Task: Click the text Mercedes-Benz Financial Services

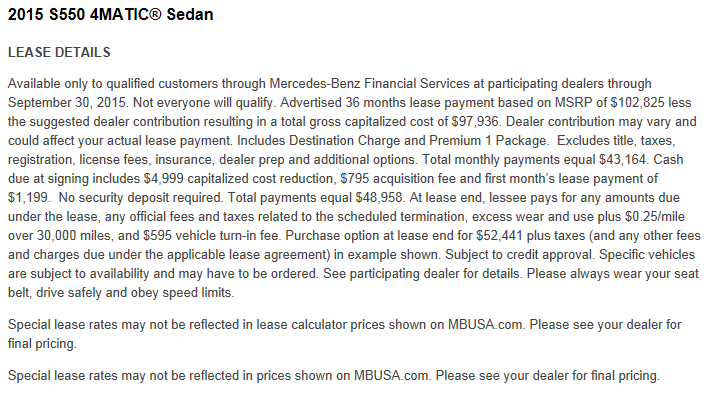Action: pos(369,84)
